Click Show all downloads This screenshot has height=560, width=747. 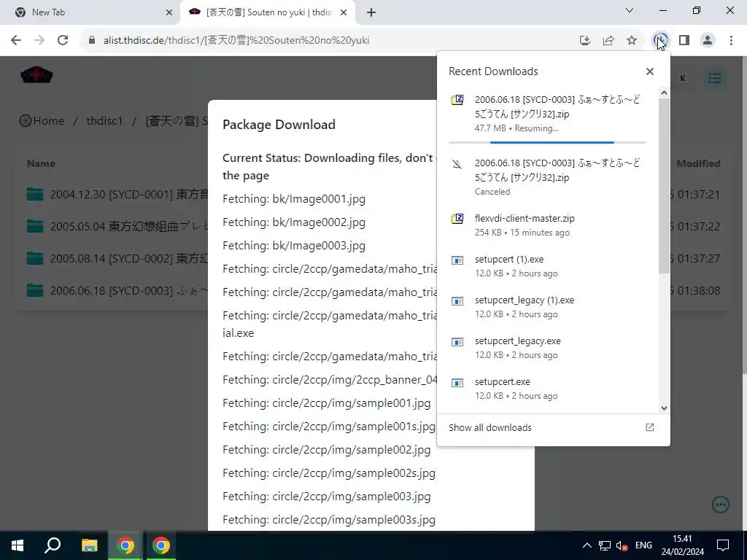coord(489,427)
